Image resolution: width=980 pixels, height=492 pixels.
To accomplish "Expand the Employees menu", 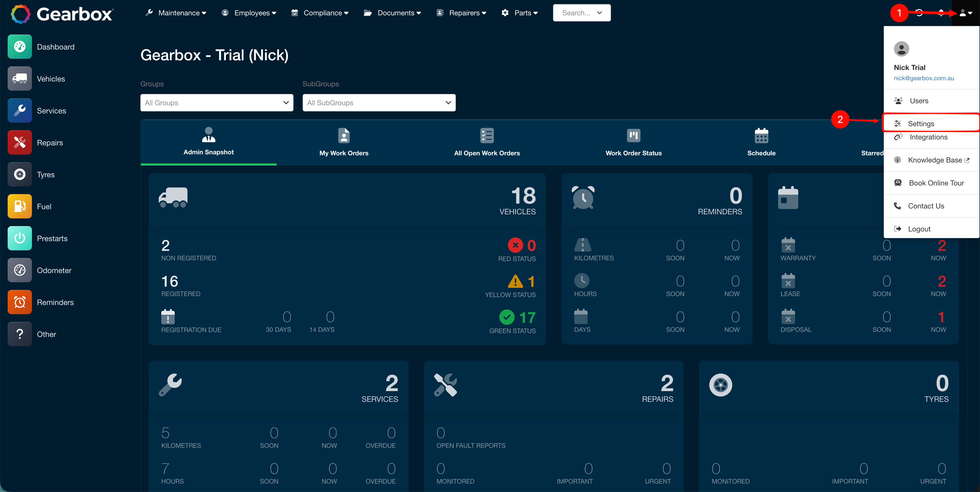I will click(249, 13).
